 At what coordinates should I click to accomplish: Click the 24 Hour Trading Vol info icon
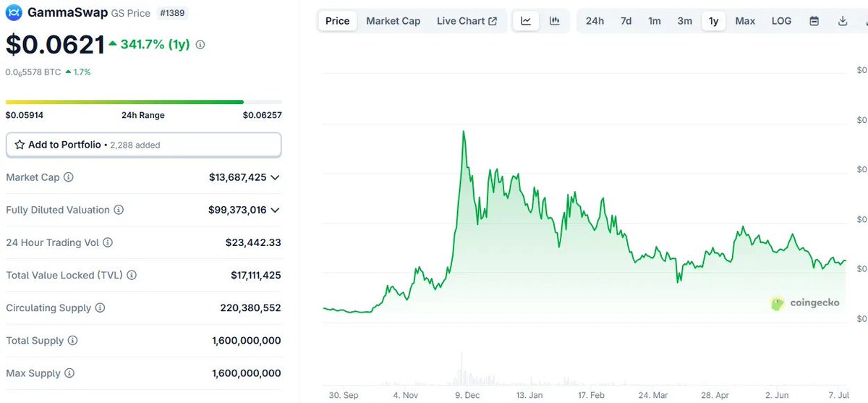(108, 243)
